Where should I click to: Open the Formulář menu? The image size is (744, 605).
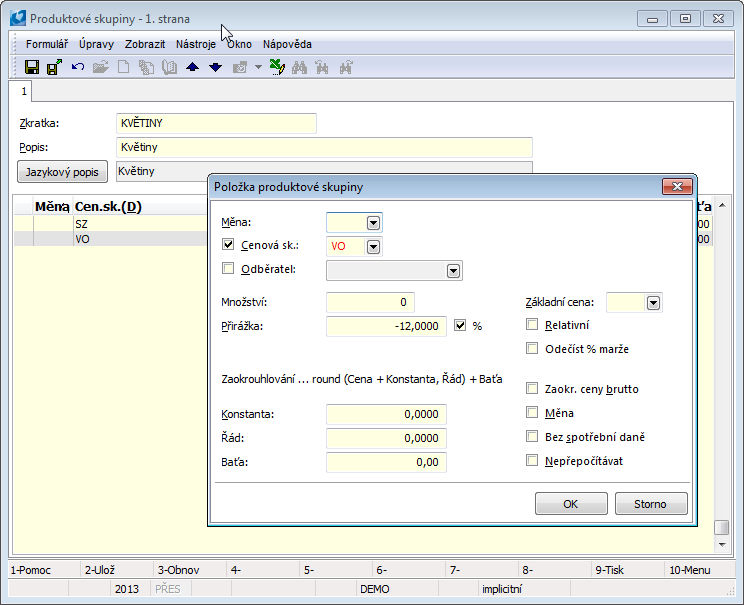[x=47, y=44]
